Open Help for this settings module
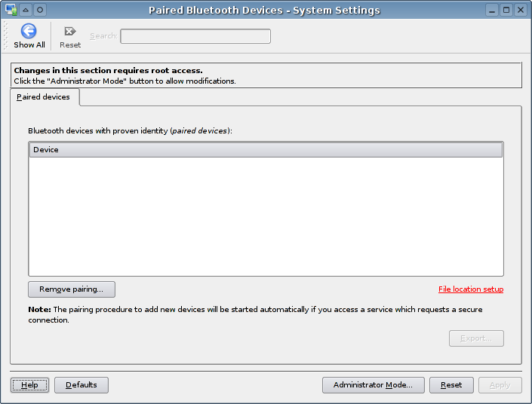 [x=29, y=385]
